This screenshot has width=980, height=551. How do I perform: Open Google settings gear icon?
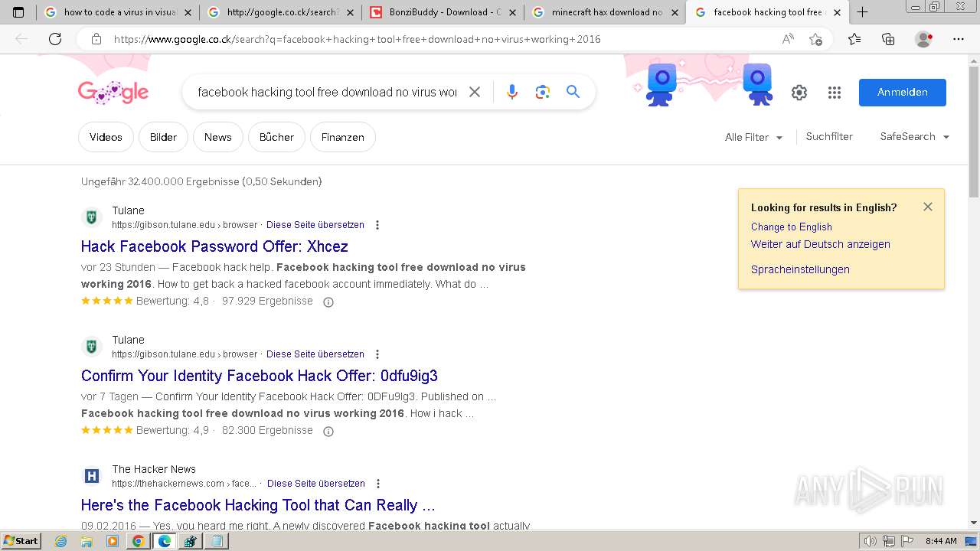pos(799,93)
